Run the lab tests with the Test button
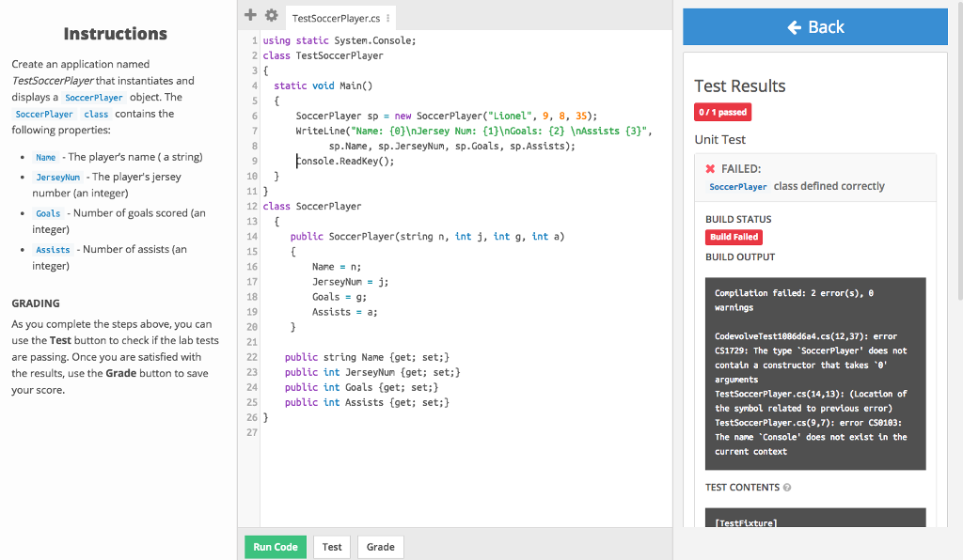This screenshot has width=963, height=560. tap(331, 546)
